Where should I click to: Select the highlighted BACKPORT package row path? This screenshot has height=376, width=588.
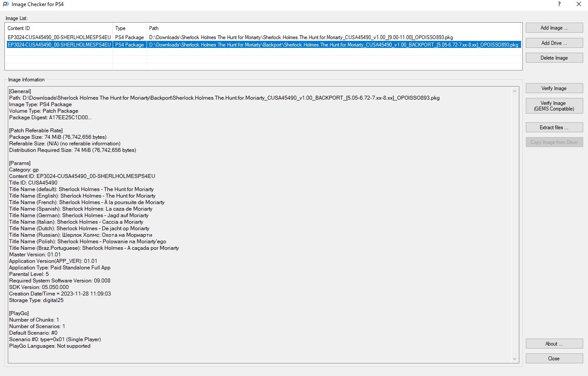coord(334,44)
